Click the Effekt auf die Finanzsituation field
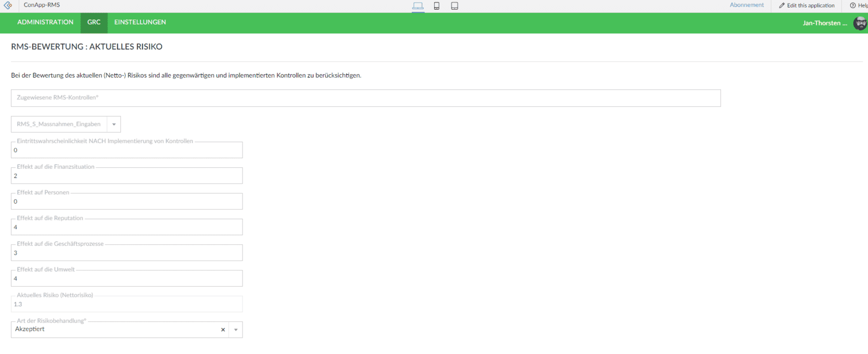868x354 pixels. [x=127, y=176]
